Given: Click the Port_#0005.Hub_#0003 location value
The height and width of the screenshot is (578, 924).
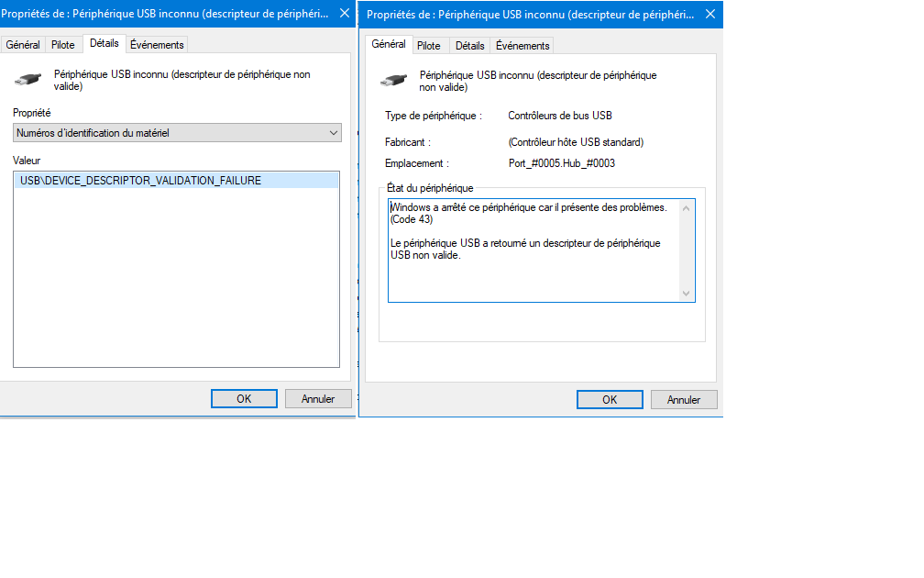Looking at the screenshot, I should coord(562,163).
